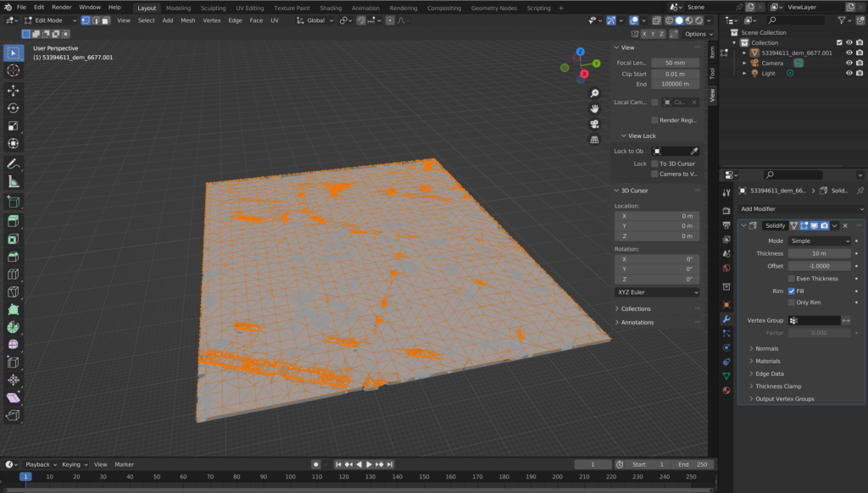Select the Rotate tool icon

[x=14, y=108]
